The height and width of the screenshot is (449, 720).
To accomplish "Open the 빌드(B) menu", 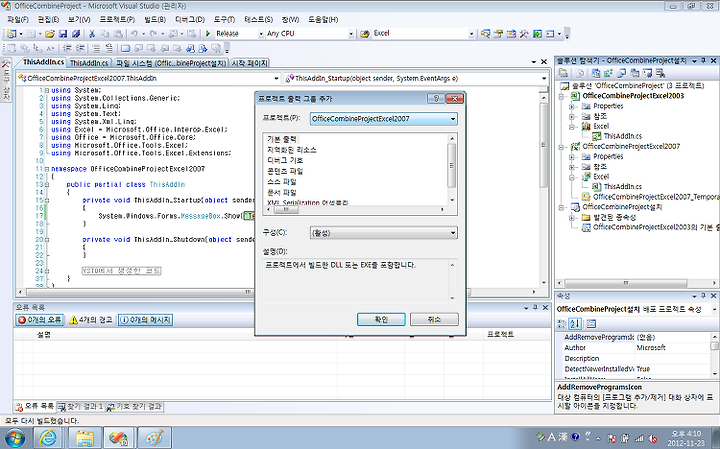I will [155, 20].
